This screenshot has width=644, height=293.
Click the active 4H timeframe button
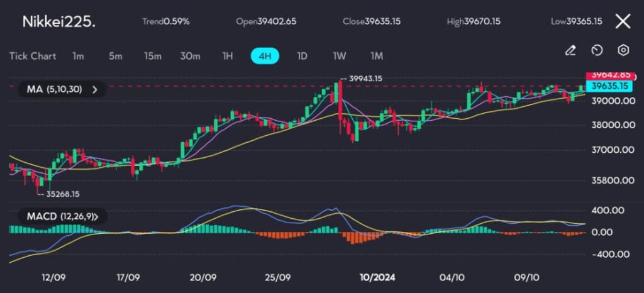pos(265,56)
